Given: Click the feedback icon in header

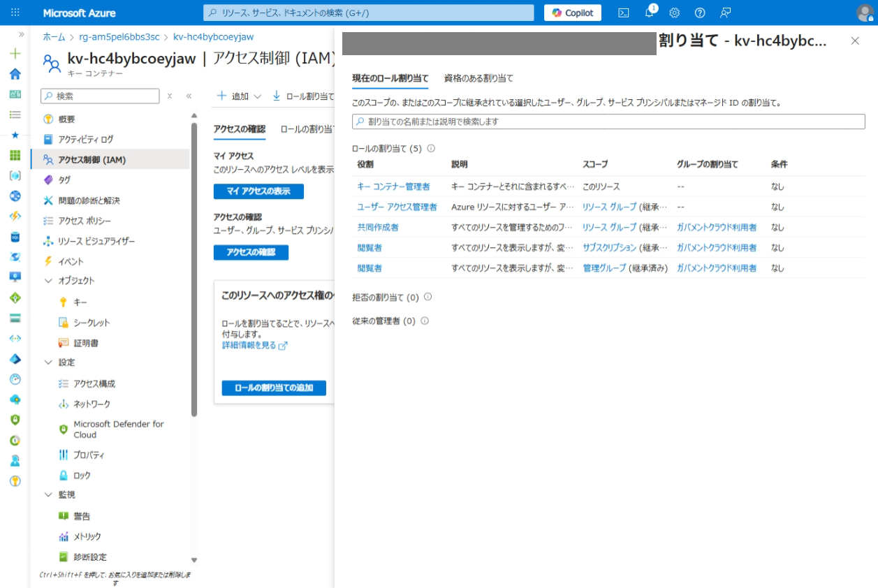Looking at the screenshot, I should click(726, 13).
